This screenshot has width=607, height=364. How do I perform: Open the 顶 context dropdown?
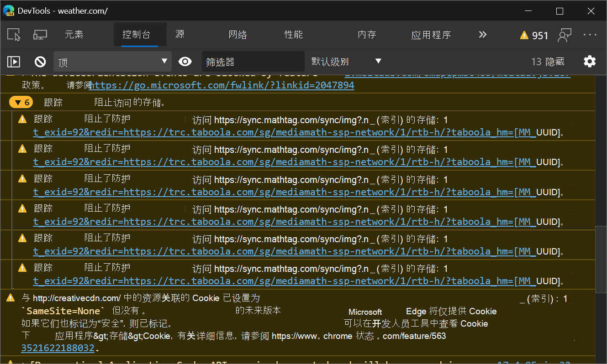112,62
